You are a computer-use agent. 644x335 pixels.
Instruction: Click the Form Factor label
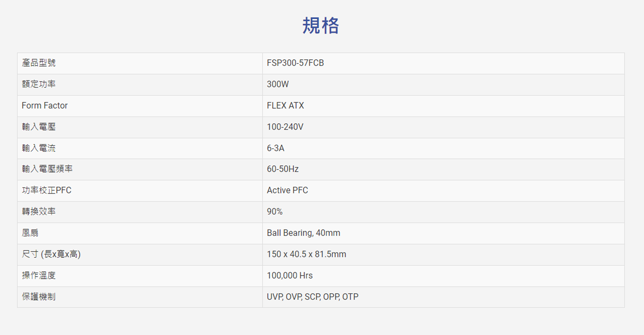pyautogui.click(x=44, y=106)
